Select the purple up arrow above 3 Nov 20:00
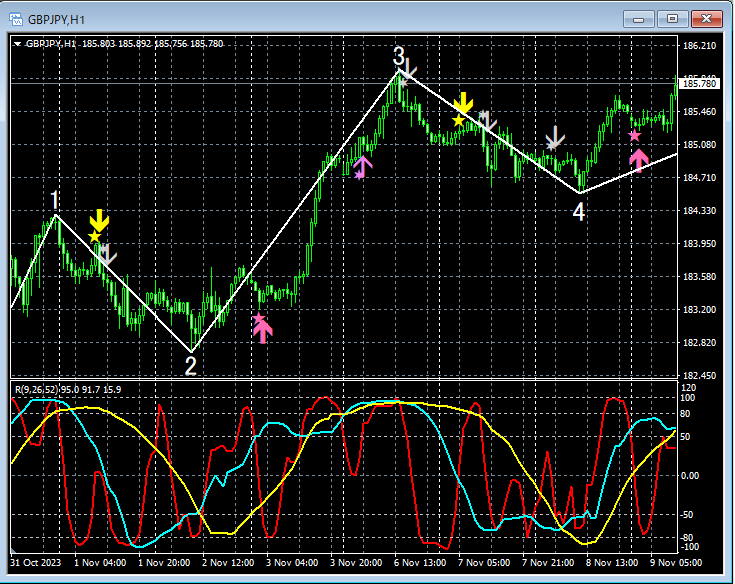Image resolution: width=735 pixels, height=584 pixels. pyautogui.click(x=364, y=165)
